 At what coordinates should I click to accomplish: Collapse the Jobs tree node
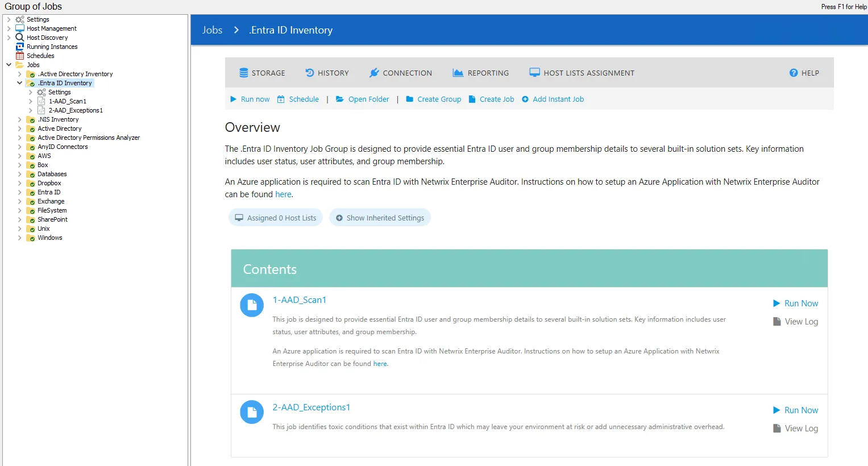point(9,65)
